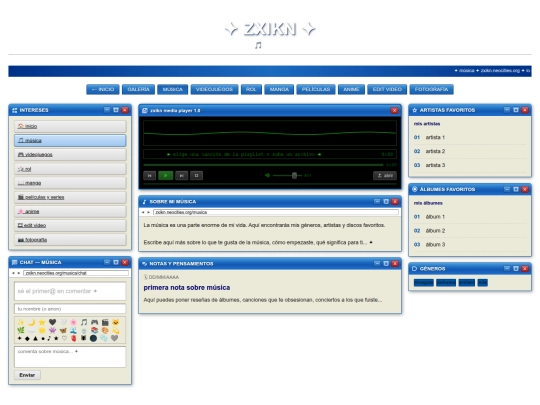Open the GALERÍA nav tab
The image size is (540, 405).
(138, 90)
